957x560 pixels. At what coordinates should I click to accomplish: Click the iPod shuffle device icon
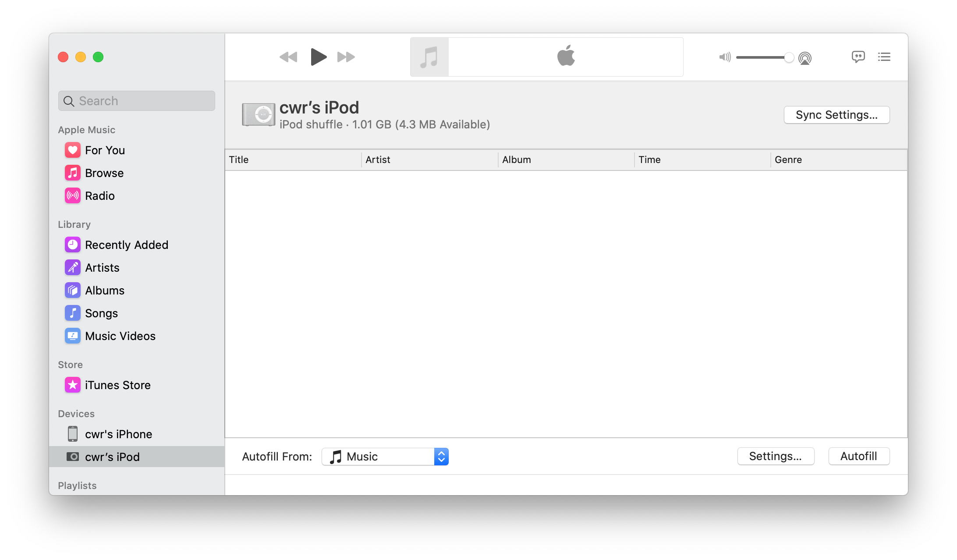point(259,115)
